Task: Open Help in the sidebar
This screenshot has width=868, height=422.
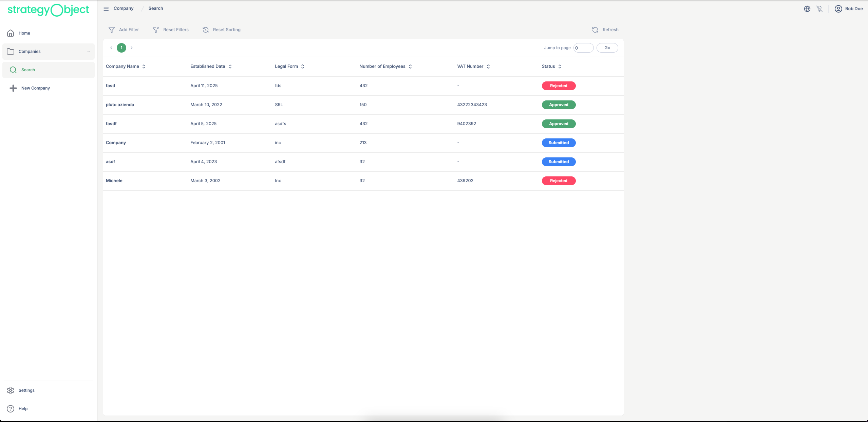Action: [x=23, y=408]
